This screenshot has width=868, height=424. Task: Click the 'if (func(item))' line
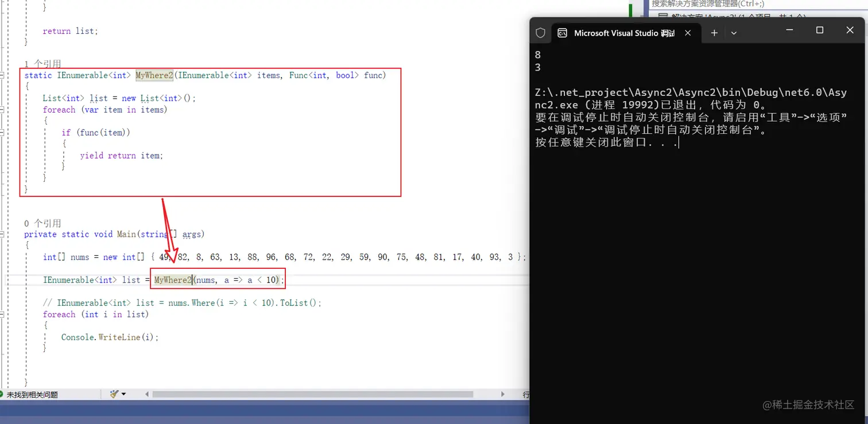pos(96,132)
